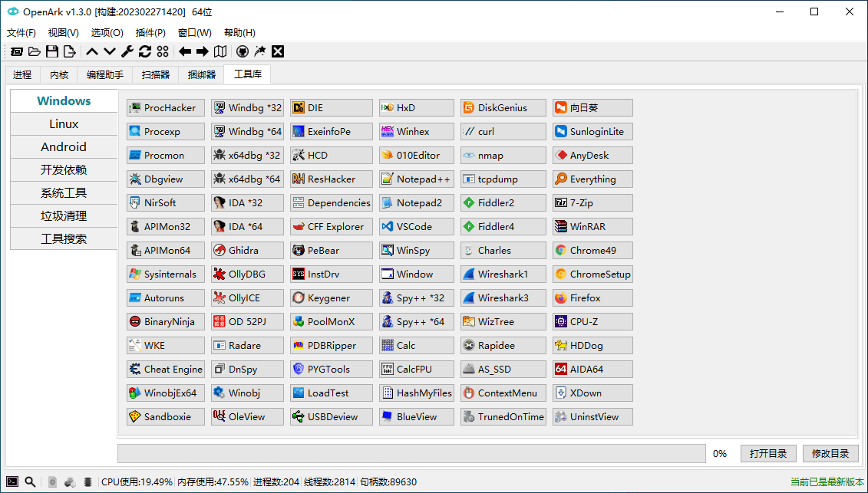This screenshot has height=493, width=868.
Task: Launch the AIDA64 tool
Action: [x=592, y=370]
